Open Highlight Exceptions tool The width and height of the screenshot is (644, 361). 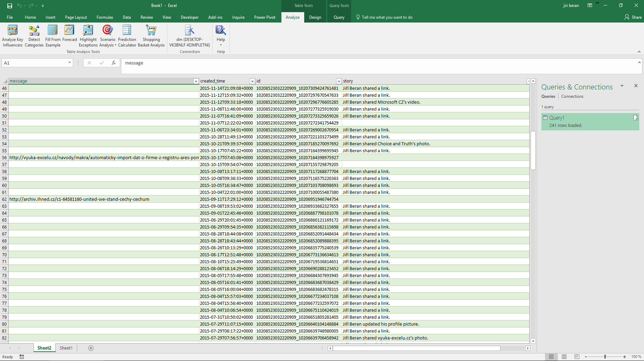click(88, 36)
